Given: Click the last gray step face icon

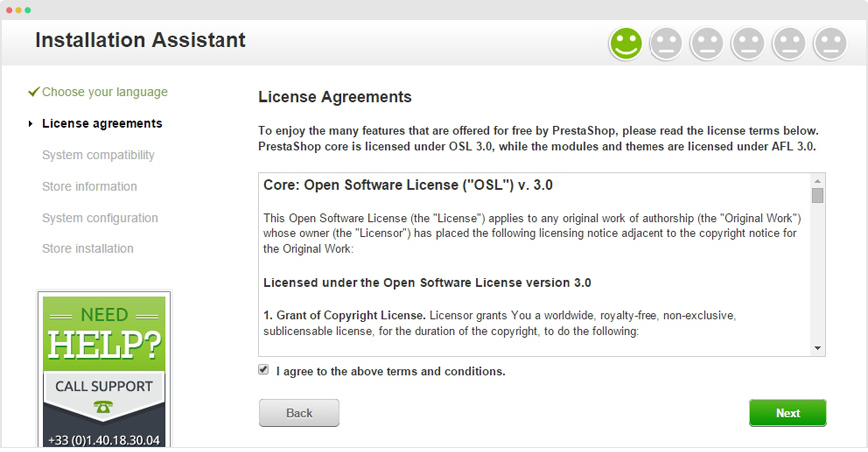Looking at the screenshot, I should (830, 43).
